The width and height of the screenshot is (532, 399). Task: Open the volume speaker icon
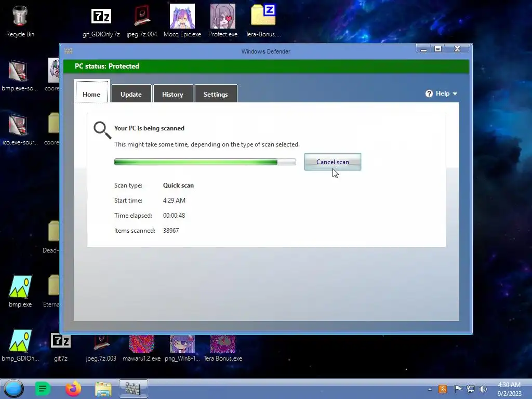point(483,389)
